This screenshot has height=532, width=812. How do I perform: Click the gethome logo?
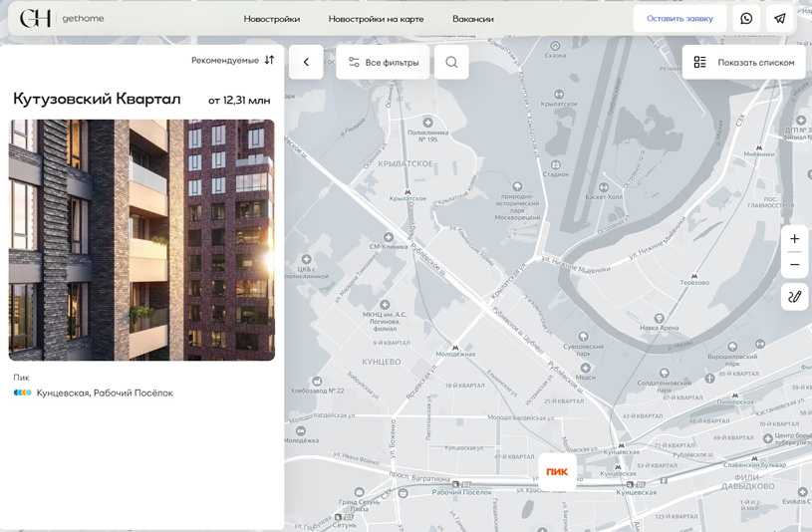[x=62, y=18]
